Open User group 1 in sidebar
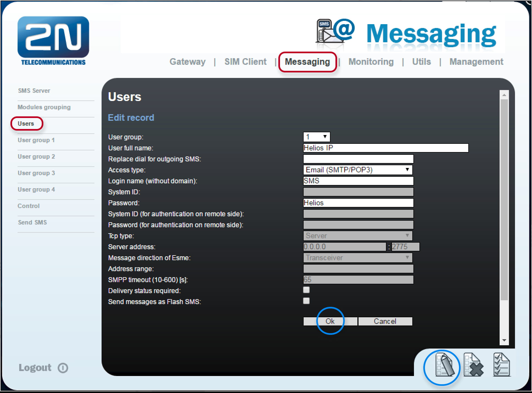This screenshot has height=393, width=532. 36,140
